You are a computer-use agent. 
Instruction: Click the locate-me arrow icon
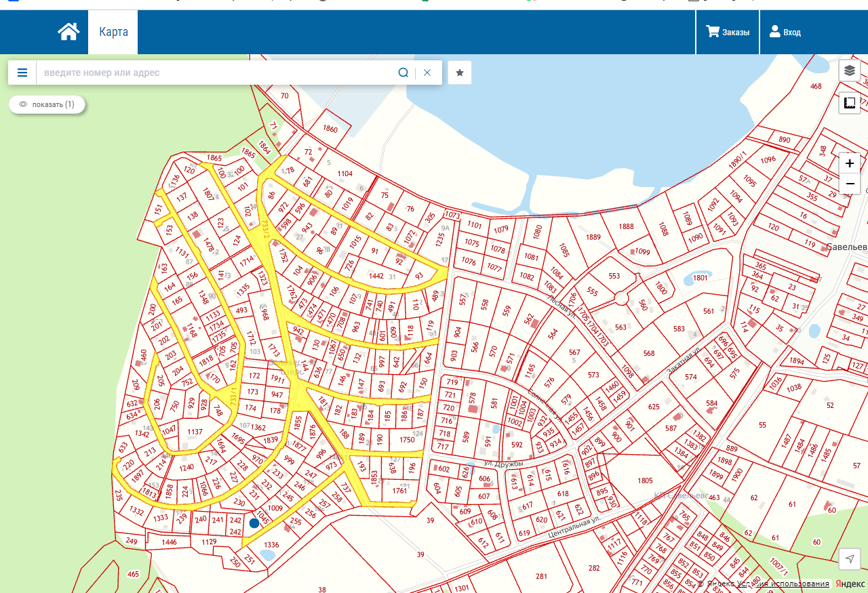click(x=850, y=558)
